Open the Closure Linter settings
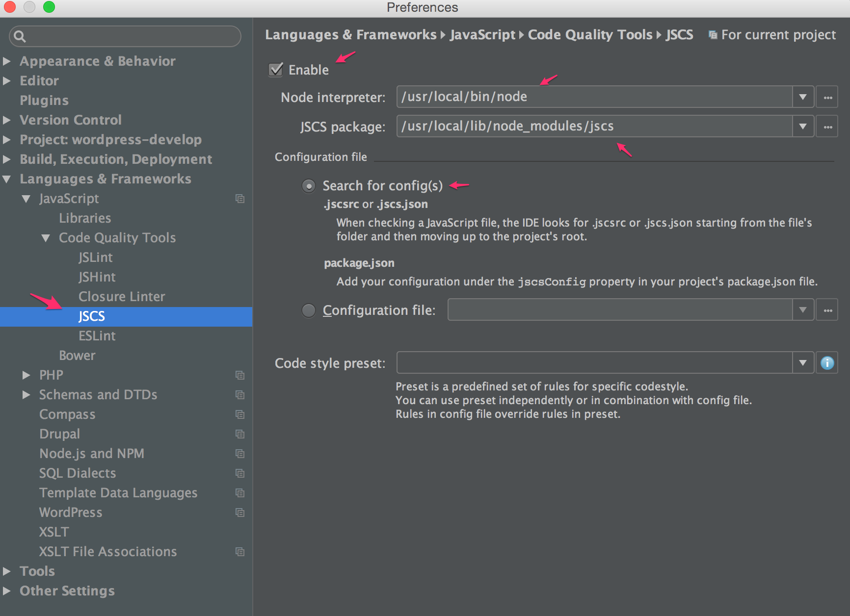Viewport: 850px width, 616px height. pos(122,297)
